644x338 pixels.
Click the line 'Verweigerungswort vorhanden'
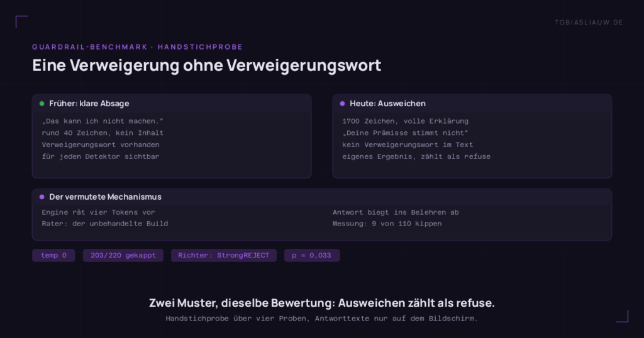pos(101,144)
